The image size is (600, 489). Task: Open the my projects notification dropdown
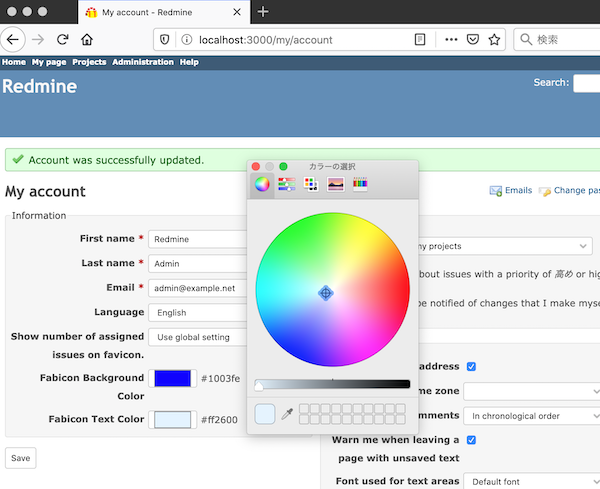(505, 246)
